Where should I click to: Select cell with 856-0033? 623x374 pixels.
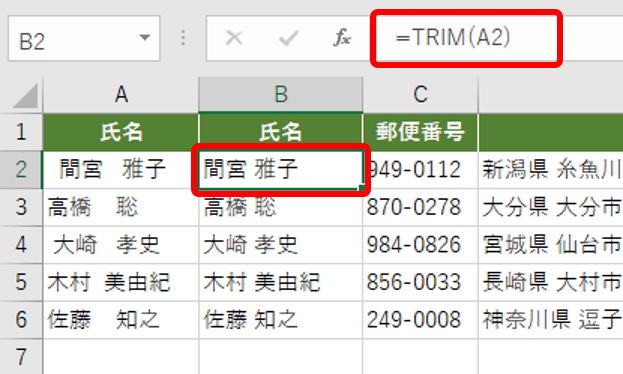point(420,282)
